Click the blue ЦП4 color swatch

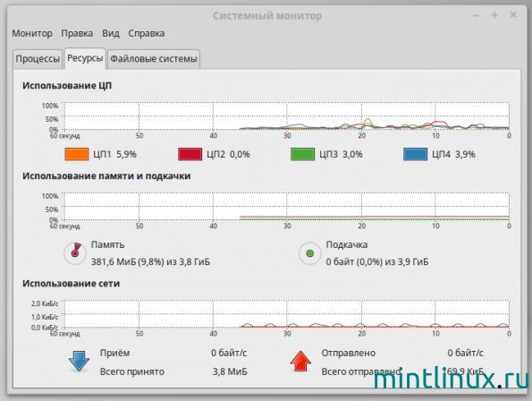[415, 154]
